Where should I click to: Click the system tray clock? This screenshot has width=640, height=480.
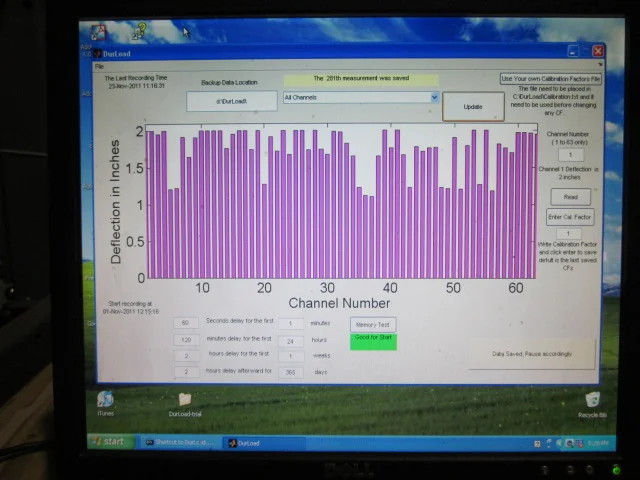[598, 443]
